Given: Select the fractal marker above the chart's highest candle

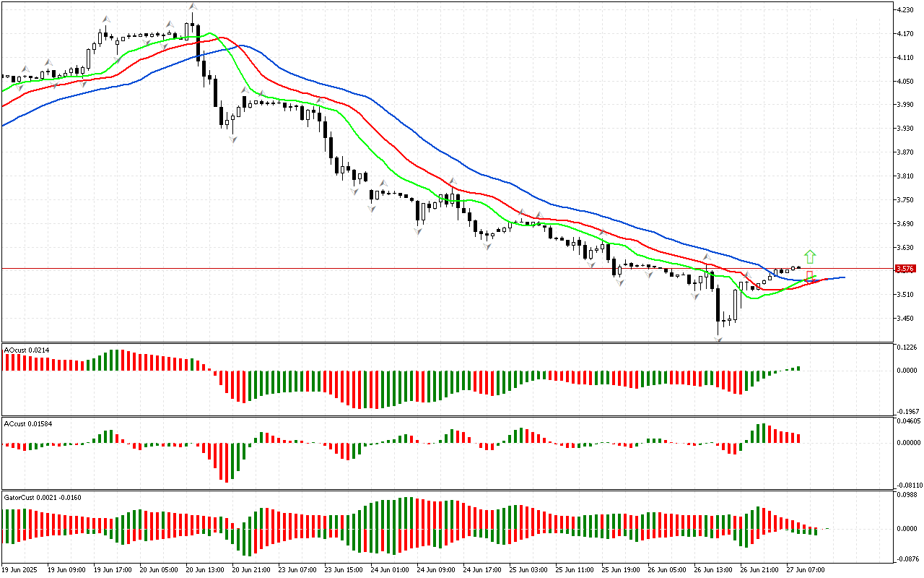Looking at the screenshot, I should coord(192,7).
